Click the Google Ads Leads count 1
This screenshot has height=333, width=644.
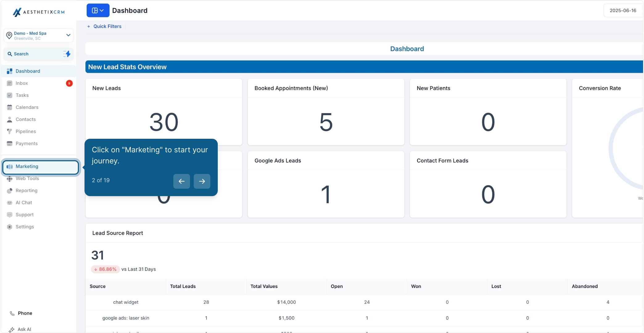[326, 195]
